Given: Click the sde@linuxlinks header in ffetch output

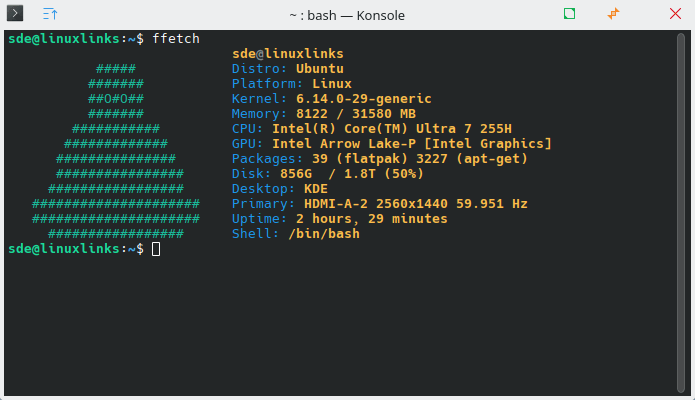Looking at the screenshot, I should click(x=288, y=54).
